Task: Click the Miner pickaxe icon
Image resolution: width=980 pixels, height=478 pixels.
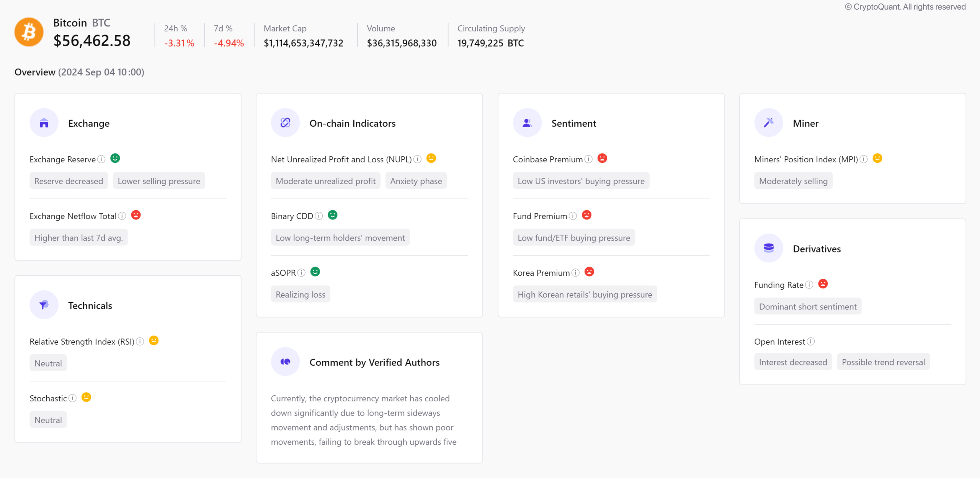Action: [x=768, y=123]
